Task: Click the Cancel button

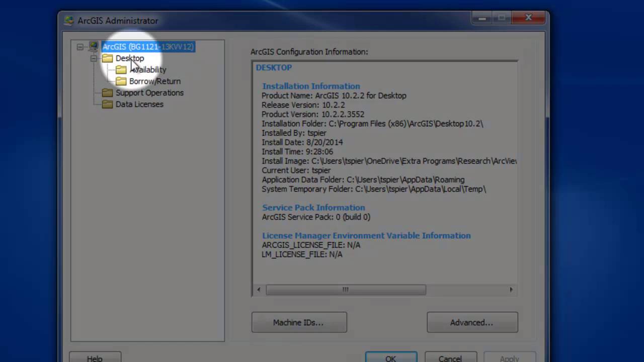Action: pyautogui.click(x=450, y=358)
